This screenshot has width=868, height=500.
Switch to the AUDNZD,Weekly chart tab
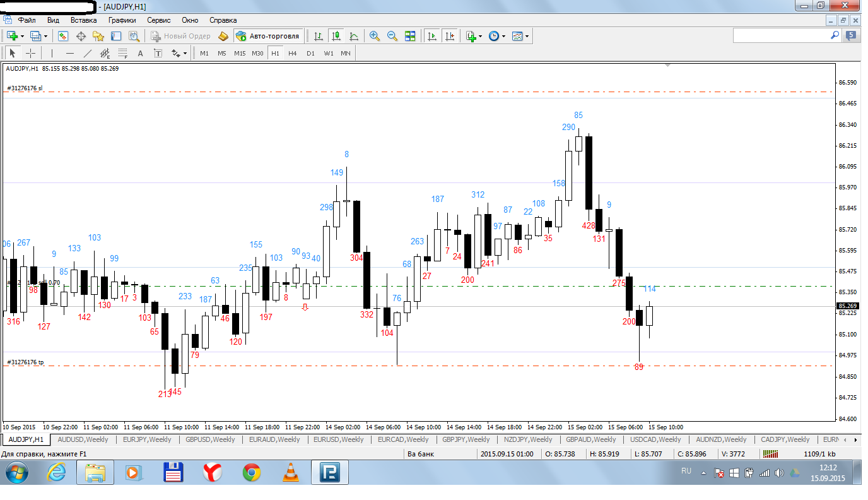point(721,439)
